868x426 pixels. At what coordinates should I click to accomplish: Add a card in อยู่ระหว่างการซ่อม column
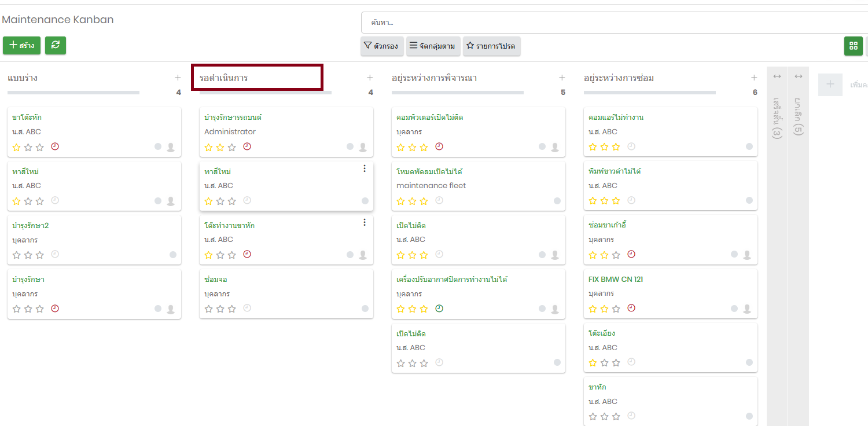[753, 78]
